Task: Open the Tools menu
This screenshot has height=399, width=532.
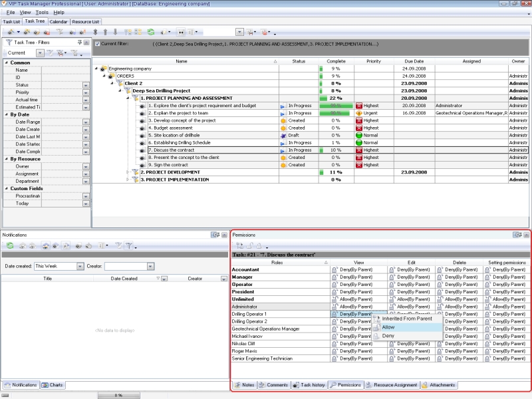Action: coord(42,12)
